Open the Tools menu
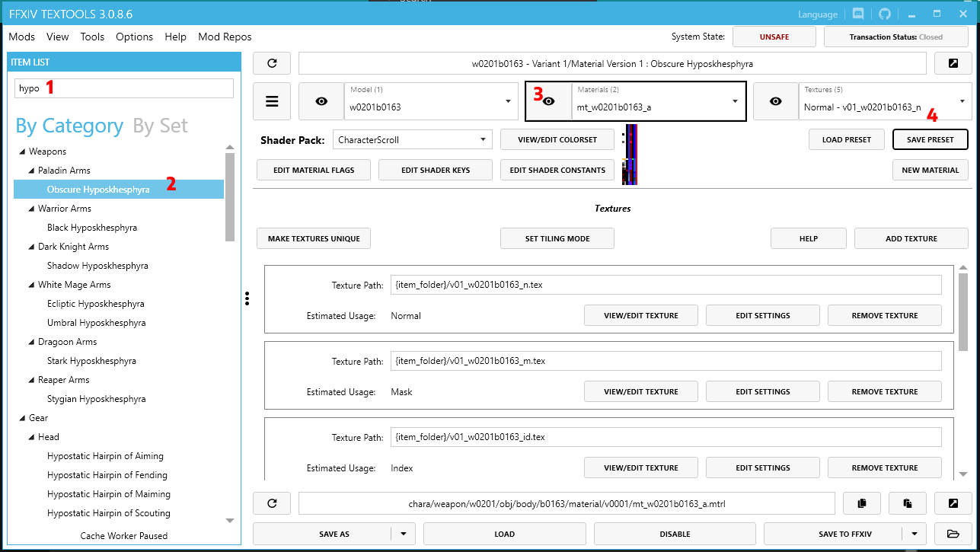980x552 pixels. (x=92, y=37)
